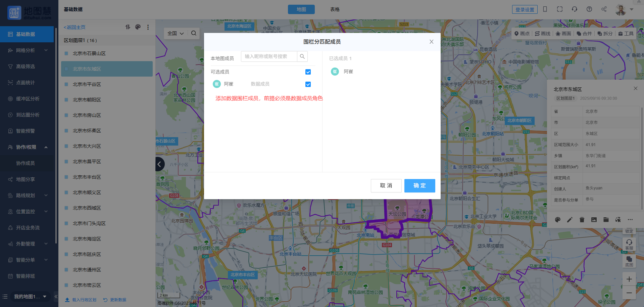Viewport: 644px width, 307px height.
Task: Uncheck the 阿崔 member checkbox
Action: pos(308,84)
